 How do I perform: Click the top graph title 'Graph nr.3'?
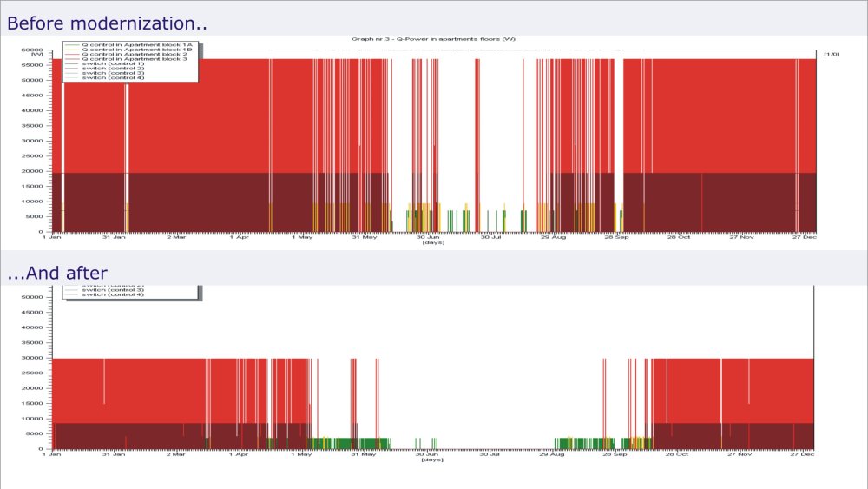pos(433,39)
